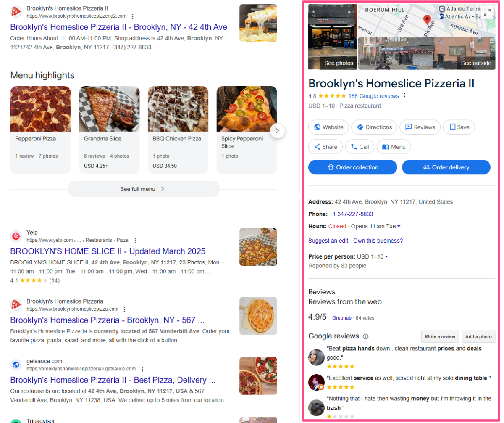This screenshot has height=423, width=504.
Task: Click Order delivery button
Action: coord(446,167)
